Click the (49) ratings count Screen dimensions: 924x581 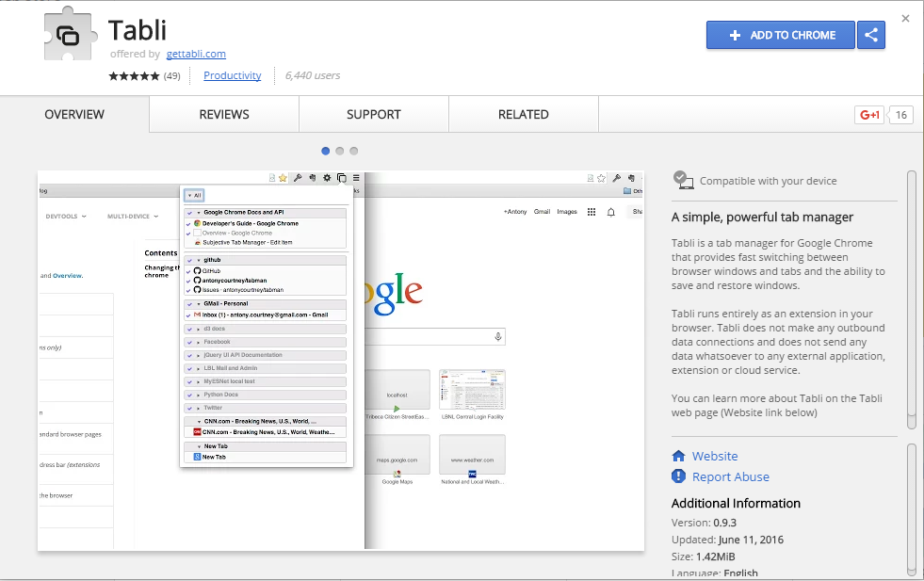[172, 76]
